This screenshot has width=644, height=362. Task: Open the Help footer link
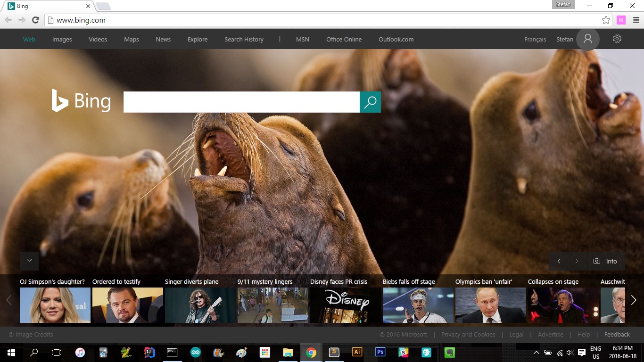pyautogui.click(x=584, y=334)
